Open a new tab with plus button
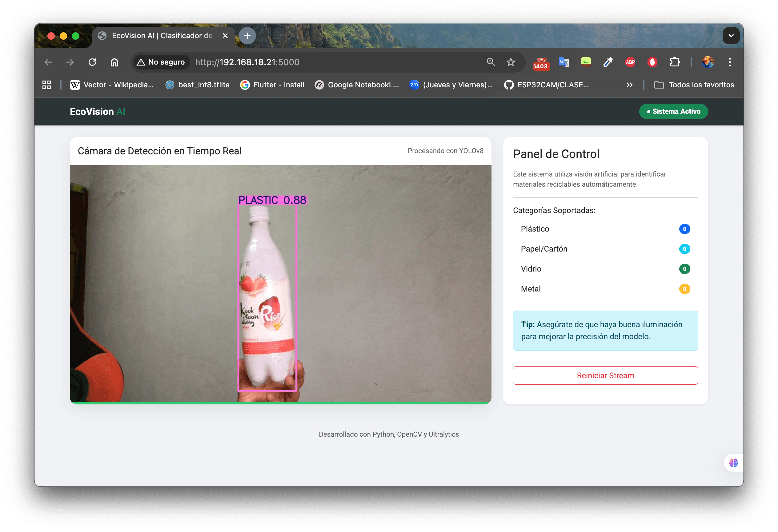 click(247, 36)
